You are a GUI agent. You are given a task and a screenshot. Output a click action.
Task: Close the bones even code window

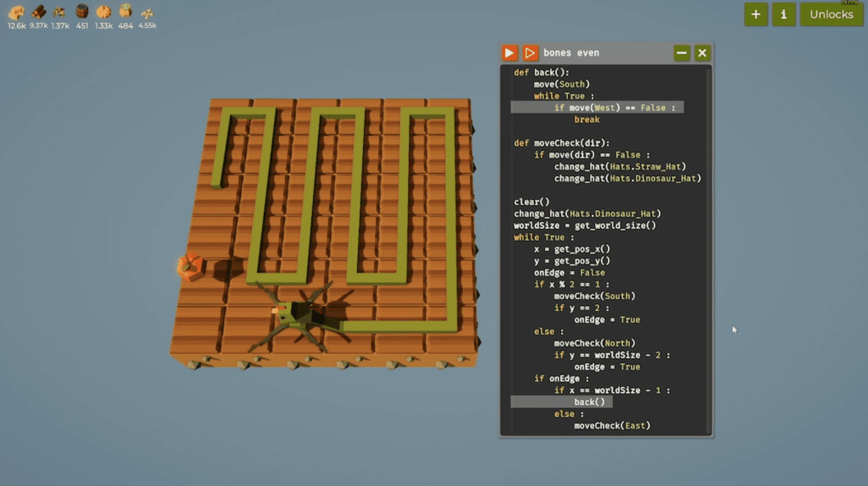pyautogui.click(x=702, y=53)
